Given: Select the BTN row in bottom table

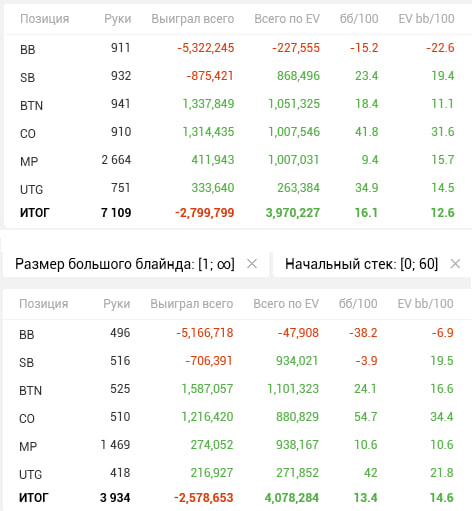Looking at the screenshot, I should tap(237, 389).
